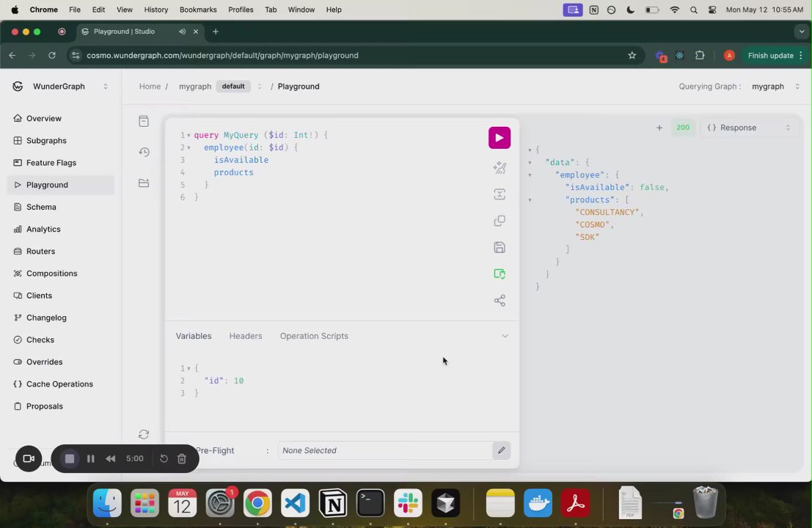Open Subgraphs in the sidebar

click(61, 140)
